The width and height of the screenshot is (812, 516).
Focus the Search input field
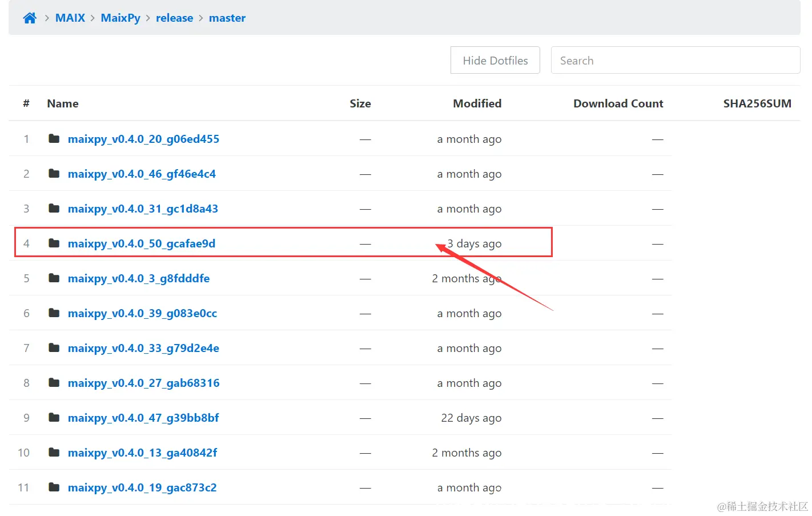676,61
